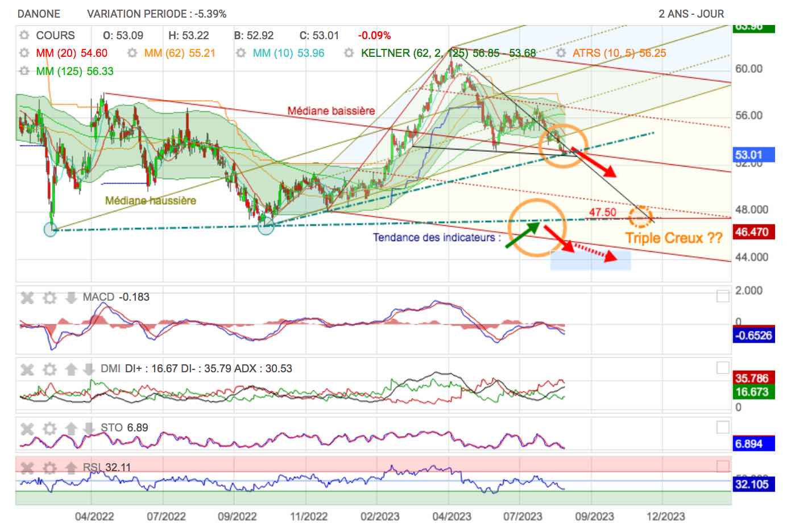Move DMI panel down
This screenshot has width=787, height=532.
pos(89,369)
